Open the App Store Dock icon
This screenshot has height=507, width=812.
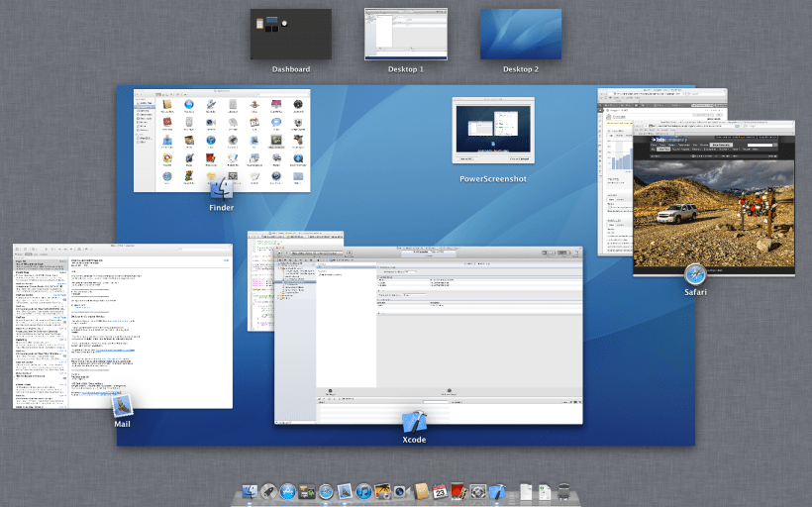(x=287, y=492)
